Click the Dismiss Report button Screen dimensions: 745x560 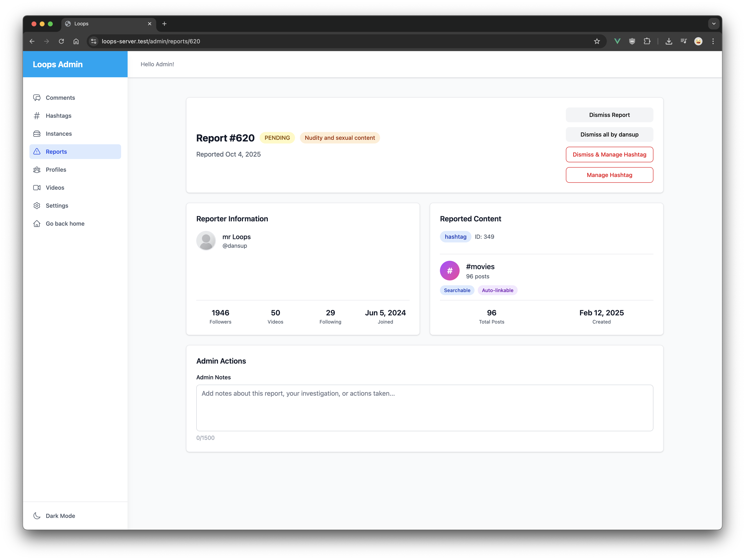point(609,115)
